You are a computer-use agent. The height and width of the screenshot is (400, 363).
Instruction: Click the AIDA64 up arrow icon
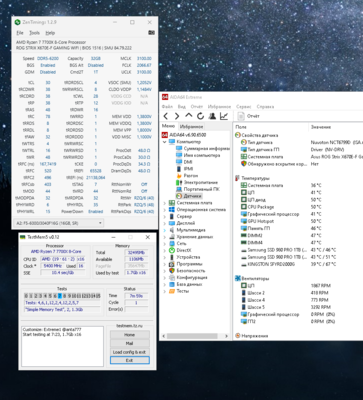click(189, 116)
